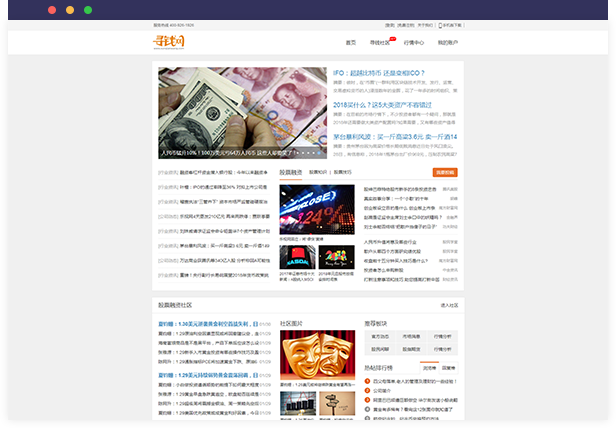Open 寻钱社区 in the main navigation
This screenshot has width=616, height=428.
tap(380, 42)
